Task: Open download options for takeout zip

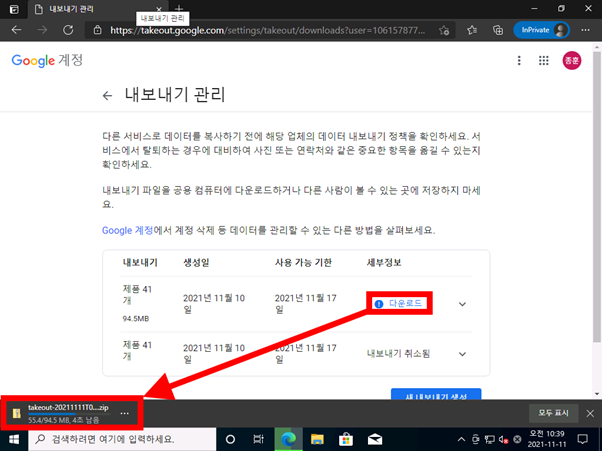Action: pos(124,413)
